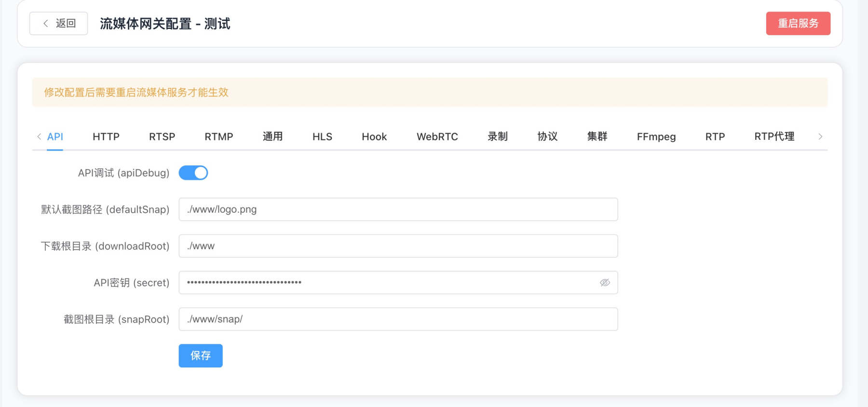The height and width of the screenshot is (407, 868).
Task: Click the 下载根目录 (downloadRoot) label
Action: (105, 246)
